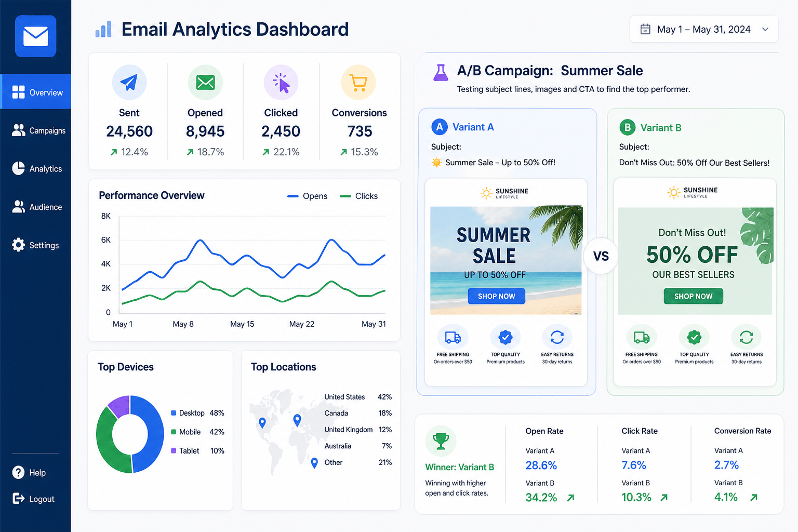Screen dimensions: 798x532
Task: Click the Opened envelope icon
Action: 205,82
